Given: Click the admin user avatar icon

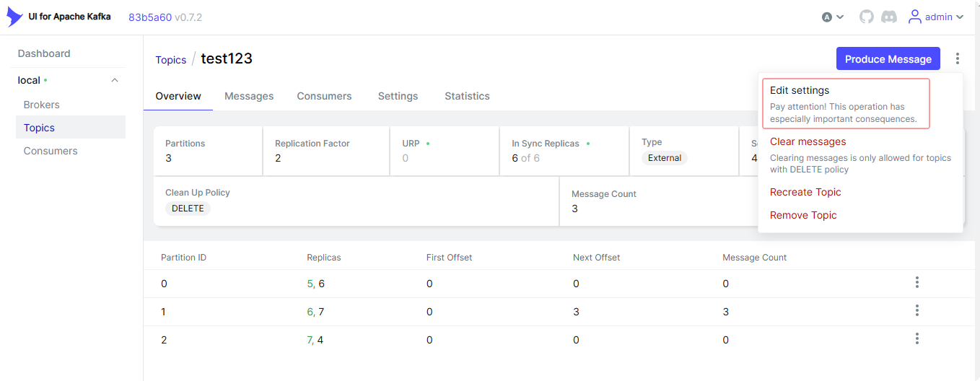Looking at the screenshot, I should tap(915, 17).
